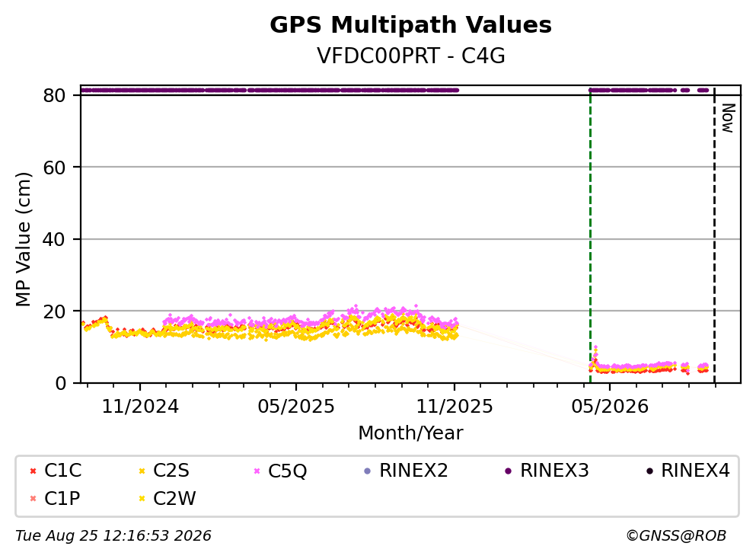This screenshot has width=756, height=559.
Task: Select the RINEX3 legend label
Action: point(554,471)
